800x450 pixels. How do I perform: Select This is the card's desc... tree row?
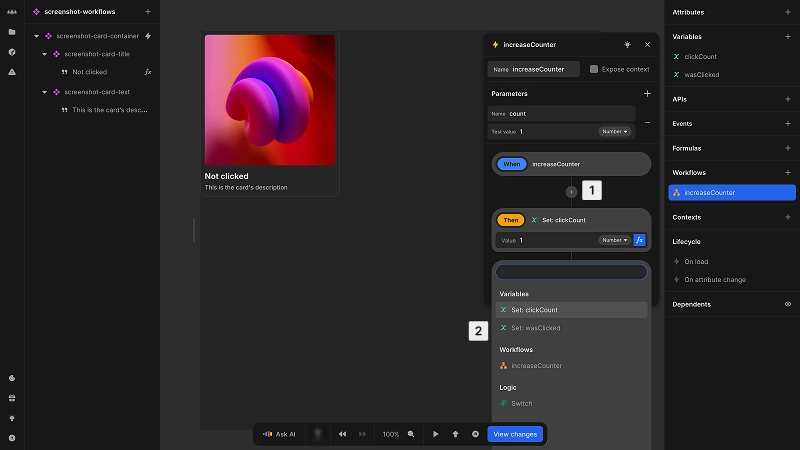tap(109, 110)
